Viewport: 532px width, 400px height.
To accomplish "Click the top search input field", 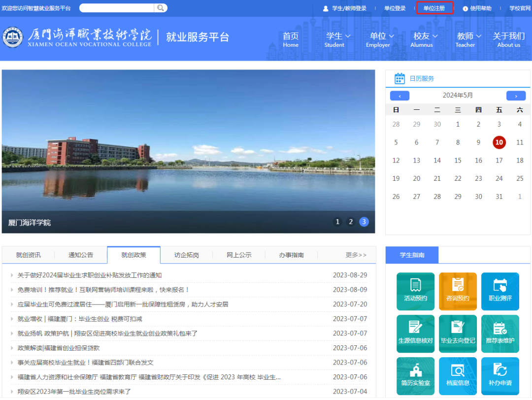I will 116,8.
